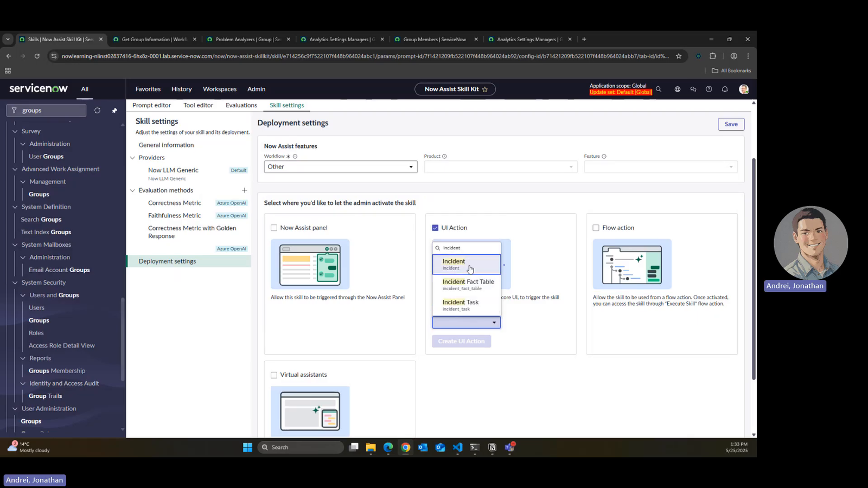Collapse the Users and Groups navigator section
The image size is (868, 488).
click(23, 296)
